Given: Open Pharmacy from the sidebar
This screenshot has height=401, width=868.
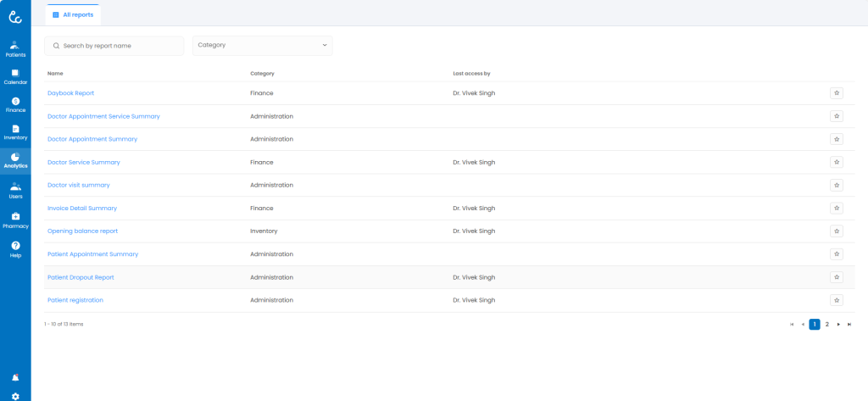Looking at the screenshot, I should (x=15, y=220).
